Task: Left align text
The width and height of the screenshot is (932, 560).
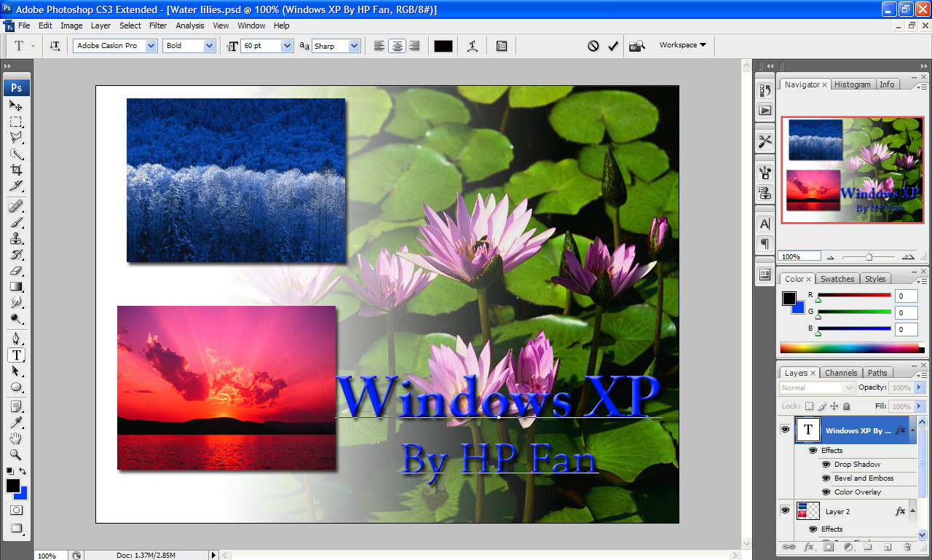Action: pos(379,46)
